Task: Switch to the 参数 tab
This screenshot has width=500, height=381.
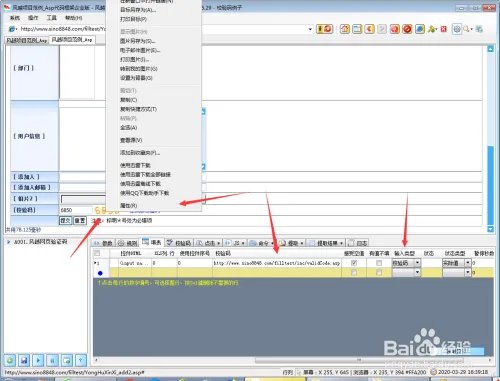Action: click(103, 243)
